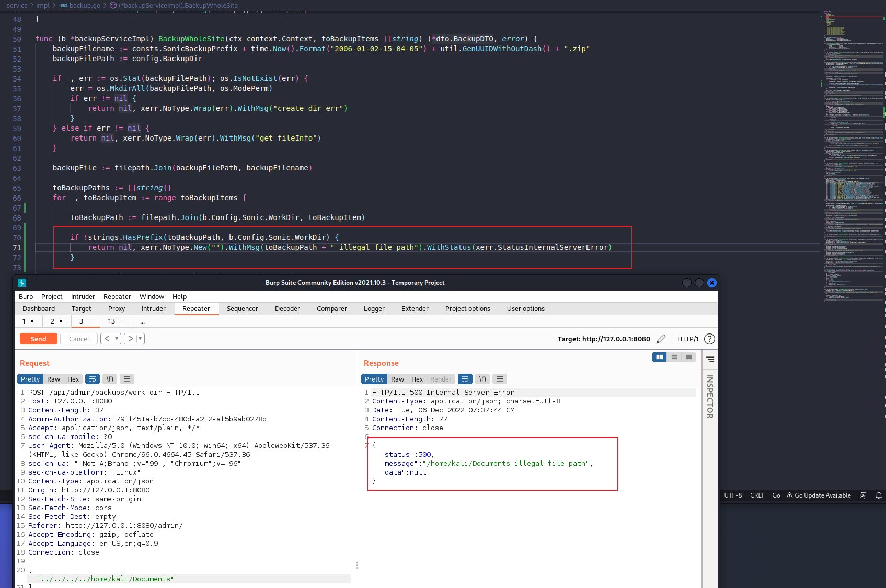
Task: Select Pretty formatting for the Response
Action: click(x=374, y=378)
